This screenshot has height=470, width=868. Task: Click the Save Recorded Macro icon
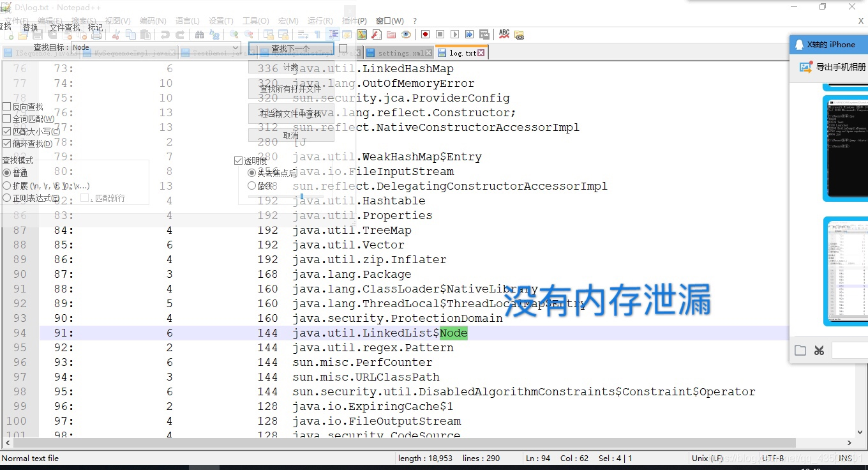tap(484, 34)
